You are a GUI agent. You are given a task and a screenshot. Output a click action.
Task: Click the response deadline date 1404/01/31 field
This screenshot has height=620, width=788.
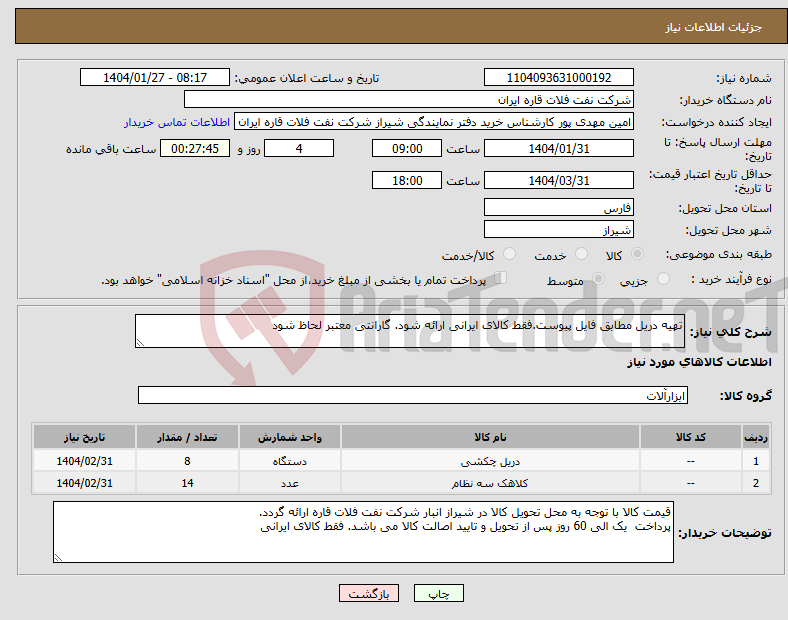pos(559,149)
